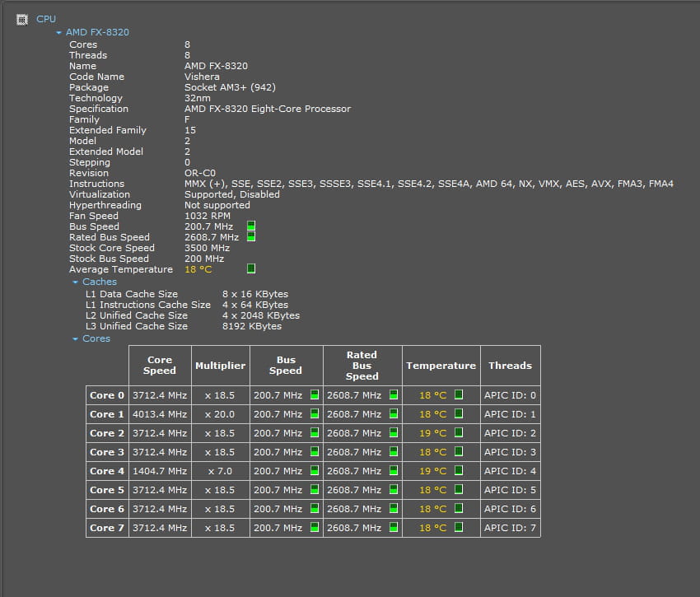
Task: Click the x 7.0 multiplier cell
Action: (x=221, y=471)
